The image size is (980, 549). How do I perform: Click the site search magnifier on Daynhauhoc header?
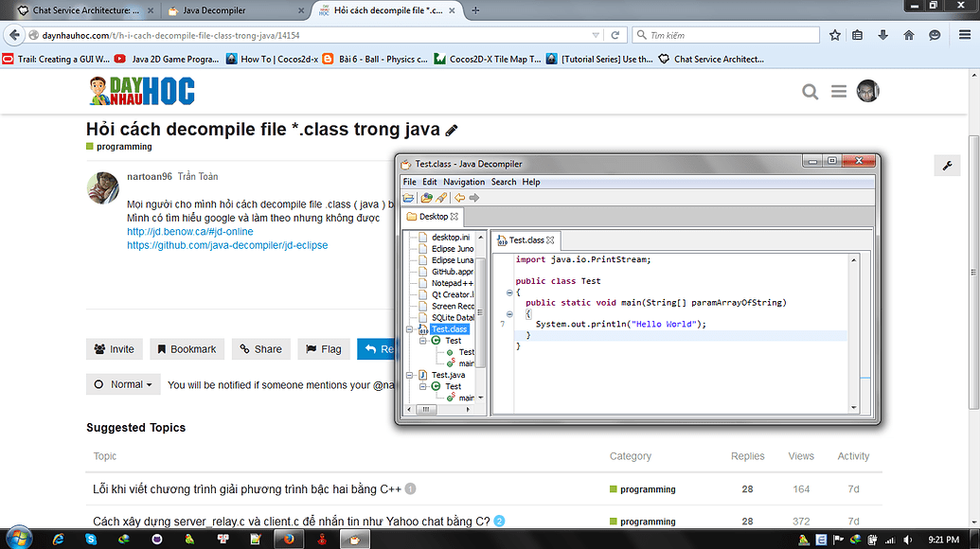[811, 91]
